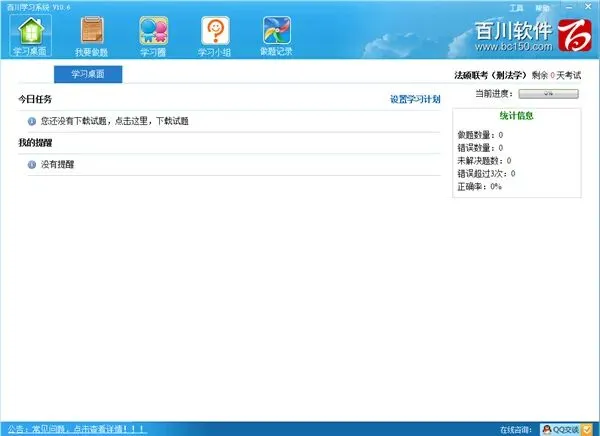Image resolution: width=600 pixels, height=436 pixels.
Task: Click the 在线咨询 label
Action: click(516, 430)
